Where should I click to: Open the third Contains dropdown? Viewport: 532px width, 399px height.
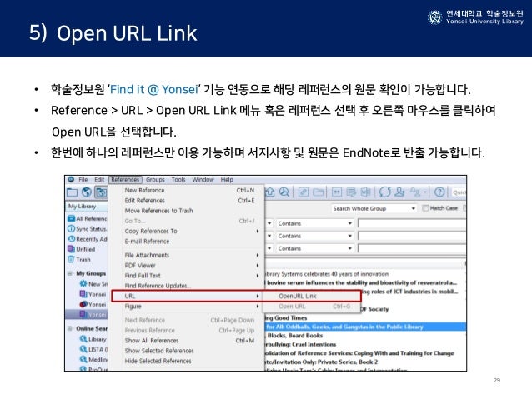(x=315, y=248)
